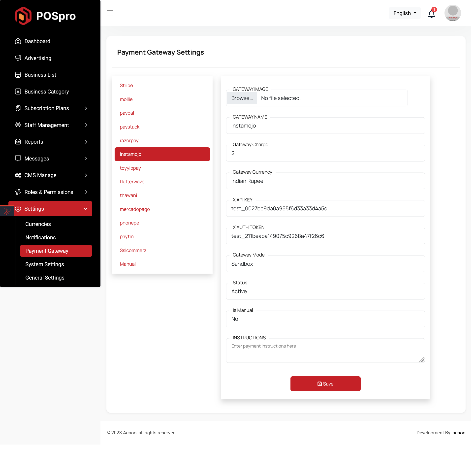Screen dimensions: 476x449
Task: Click the user profile avatar
Action: coord(452,13)
